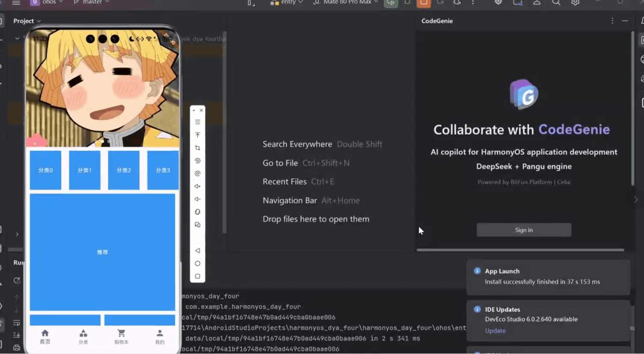Screen dimensions: 644x354
Task: Click the shake device icon in emulator toolbar
Action: pyautogui.click(x=197, y=212)
